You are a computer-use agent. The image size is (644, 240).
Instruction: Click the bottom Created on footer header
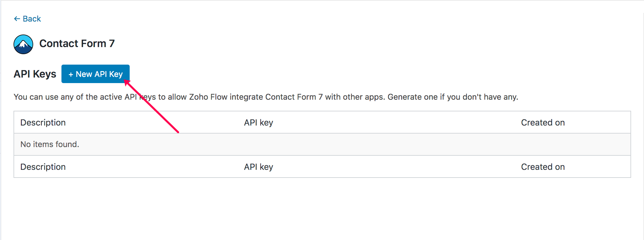(x=543, y=167)
